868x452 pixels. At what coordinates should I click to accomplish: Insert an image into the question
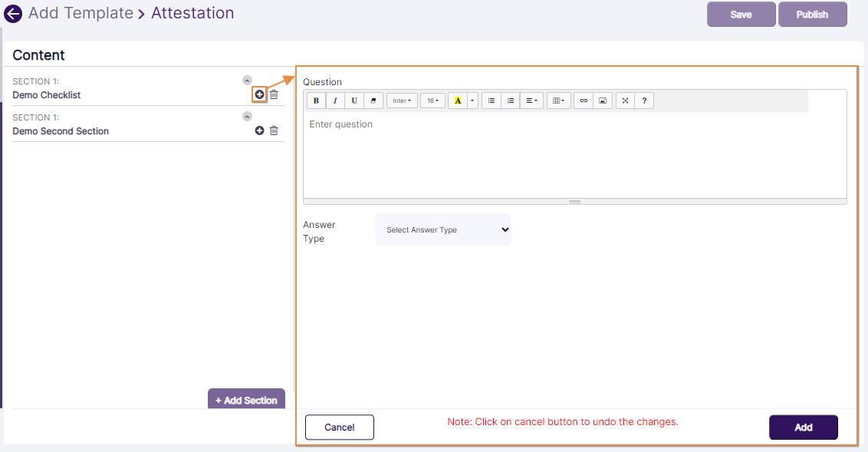(x=603, y=100)
